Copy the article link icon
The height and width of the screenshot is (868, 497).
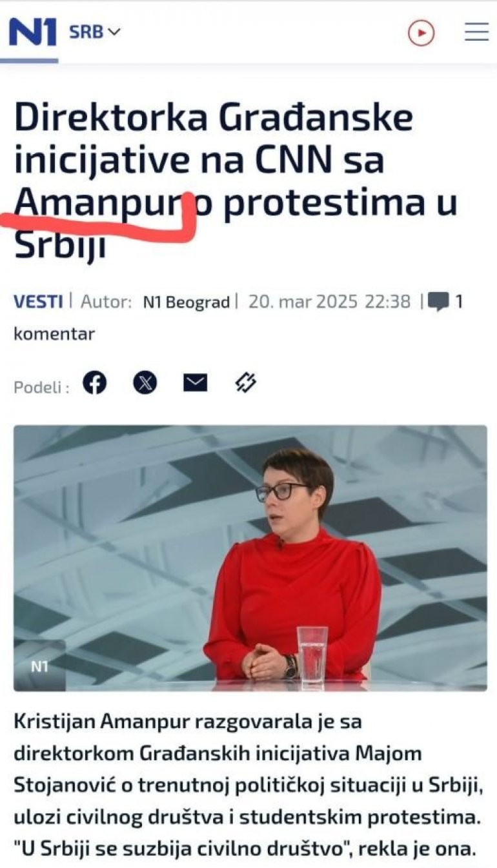coord(245,383)
